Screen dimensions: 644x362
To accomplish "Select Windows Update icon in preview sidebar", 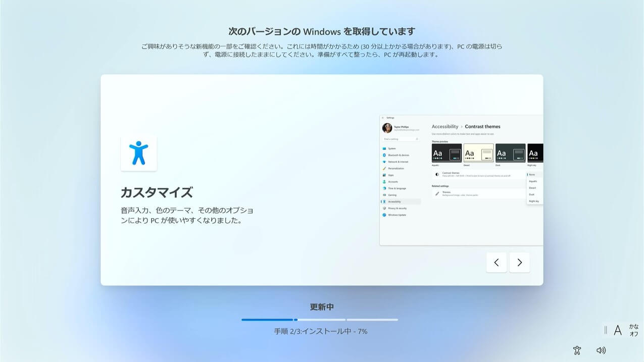I will (384, 215).
